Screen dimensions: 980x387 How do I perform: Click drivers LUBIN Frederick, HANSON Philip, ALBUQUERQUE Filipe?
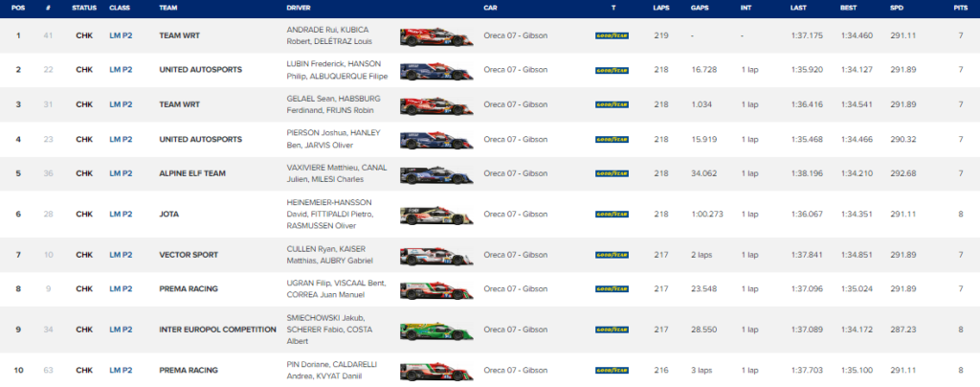[337, 70]
